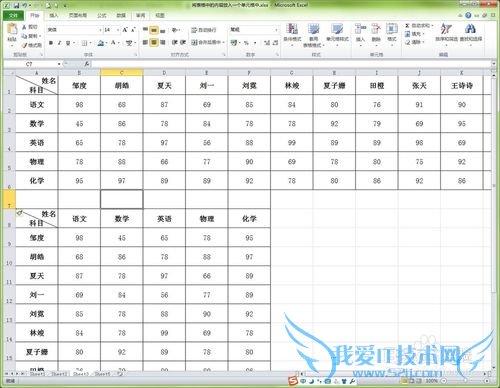The height and width of the screenshot is (388, 500).
Task: Toggle Bold formatting
Action: tap(51, 43)
